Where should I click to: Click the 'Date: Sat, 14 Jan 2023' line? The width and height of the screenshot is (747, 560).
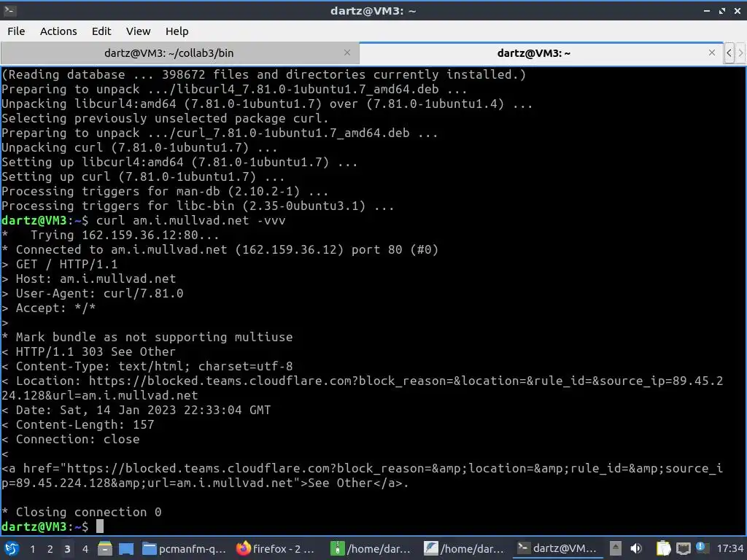[x=144, y=410]
